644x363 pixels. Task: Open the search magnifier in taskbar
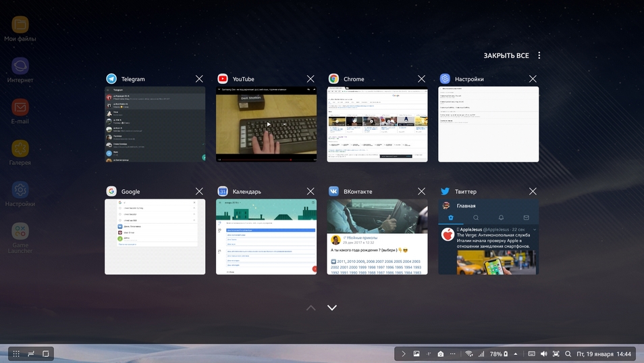pyautogui.click(x=568, y=354)
